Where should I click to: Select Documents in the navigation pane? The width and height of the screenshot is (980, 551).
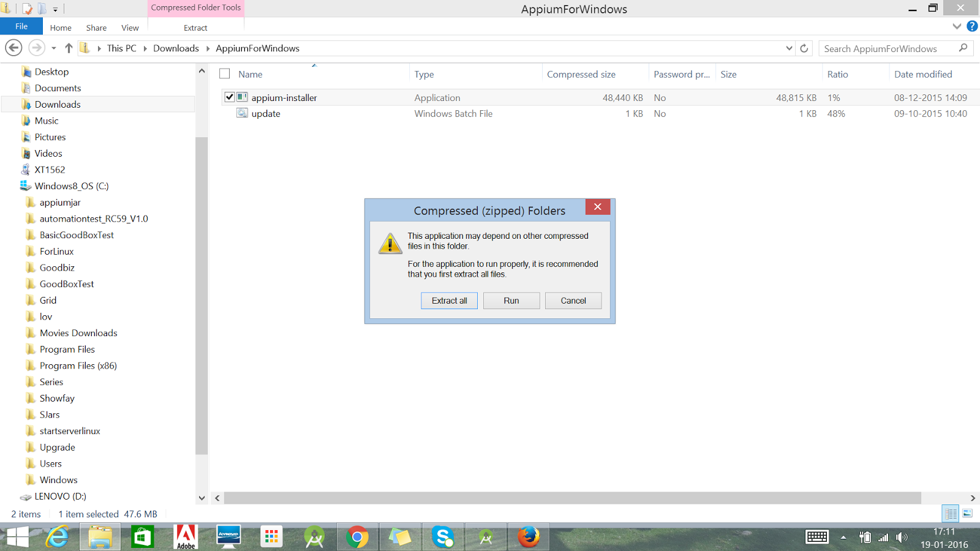coord(58,88)
